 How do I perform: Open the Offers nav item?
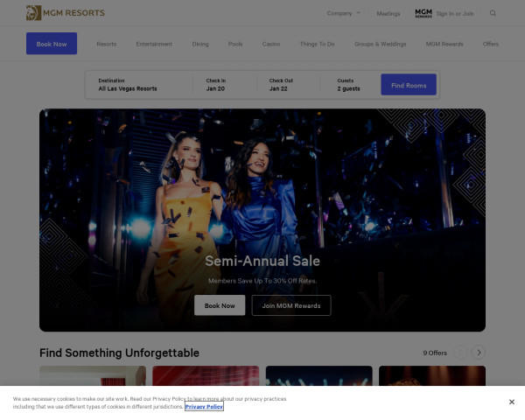[491, 44]
